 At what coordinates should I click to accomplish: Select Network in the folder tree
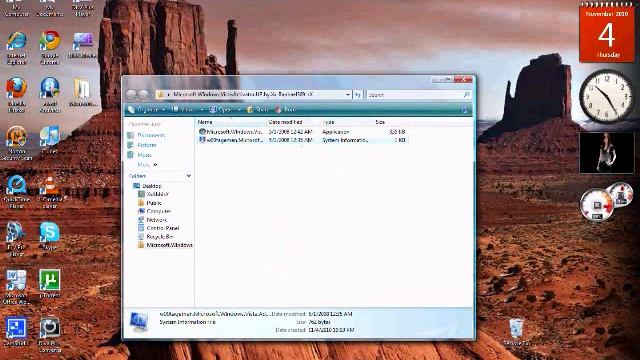[x=157, y=220]
